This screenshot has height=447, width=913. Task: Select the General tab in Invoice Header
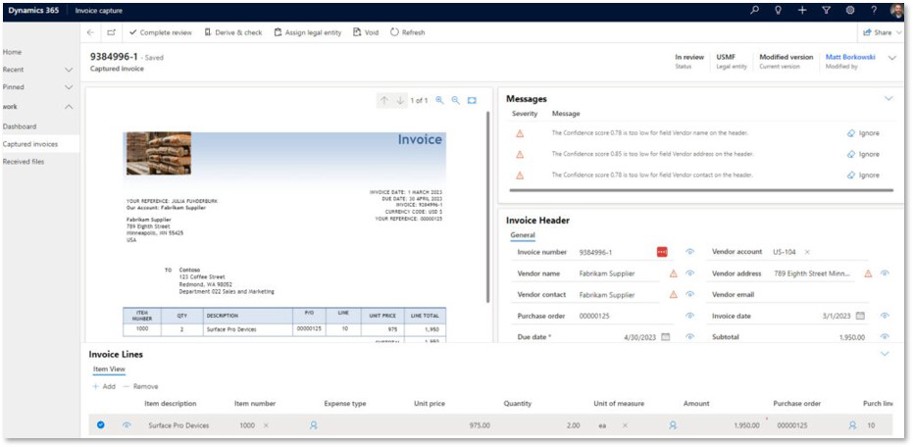[523, 235]
